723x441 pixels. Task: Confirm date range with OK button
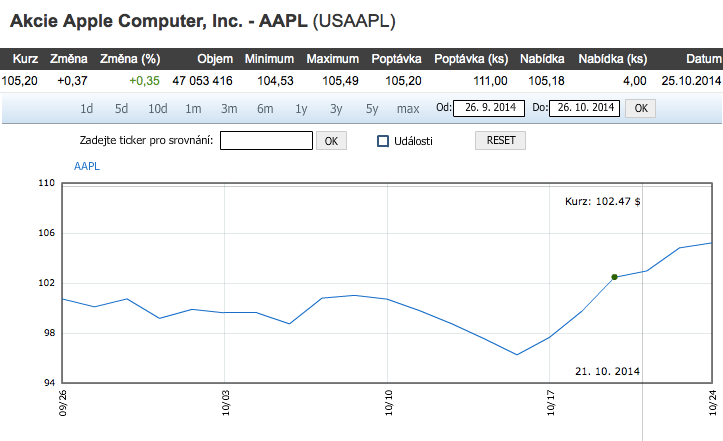point(641,107)
